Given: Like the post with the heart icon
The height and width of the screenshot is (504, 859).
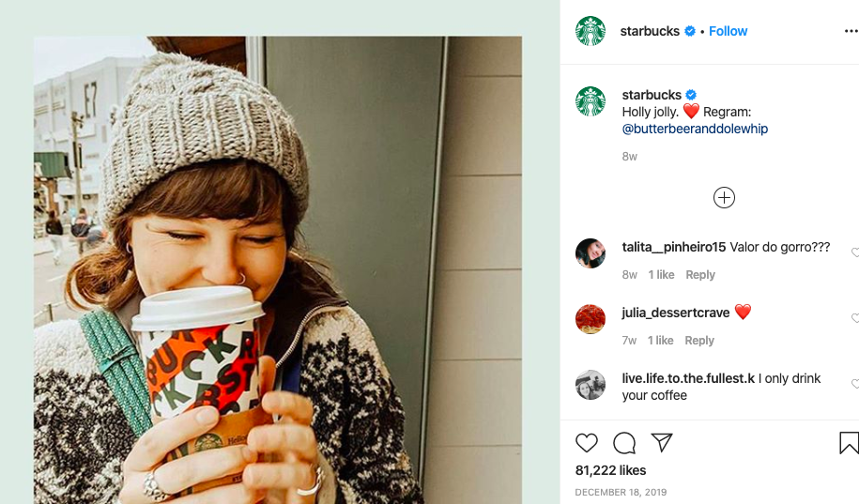Looking at the screenshot, I should coord(587,442).
